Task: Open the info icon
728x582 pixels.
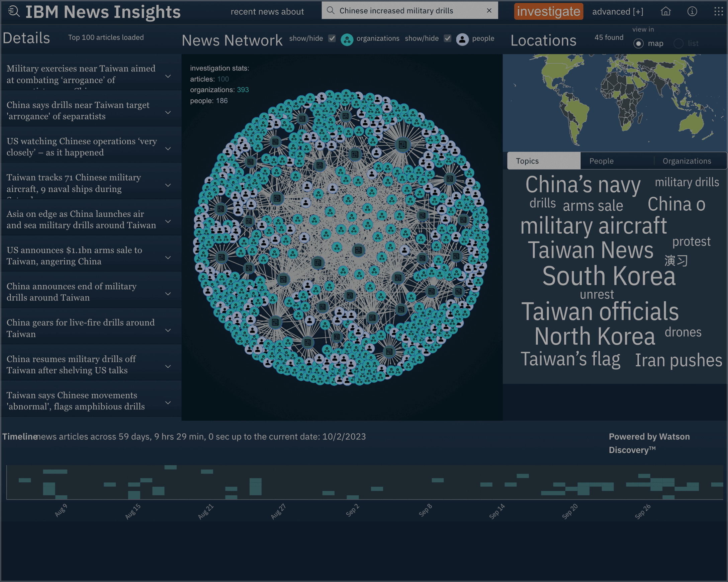Action: click(x=692, y=11)
